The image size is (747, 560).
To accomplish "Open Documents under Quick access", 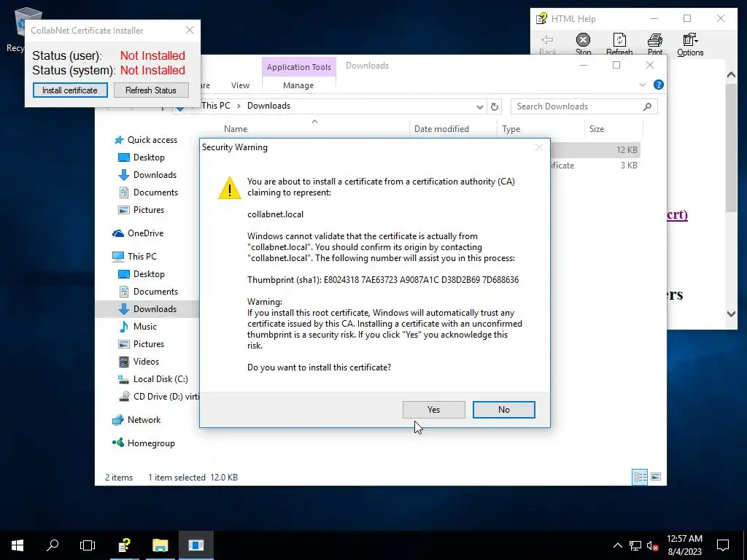I will coord(148,192).
